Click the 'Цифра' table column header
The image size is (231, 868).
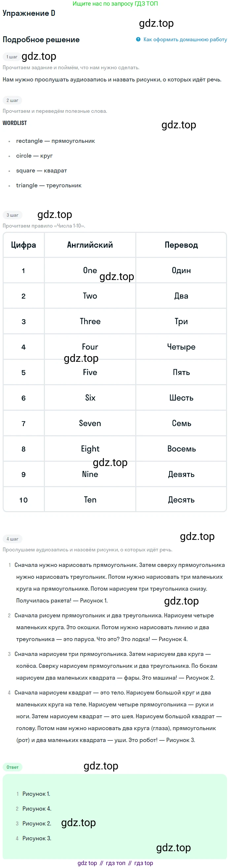coord(24,245)
